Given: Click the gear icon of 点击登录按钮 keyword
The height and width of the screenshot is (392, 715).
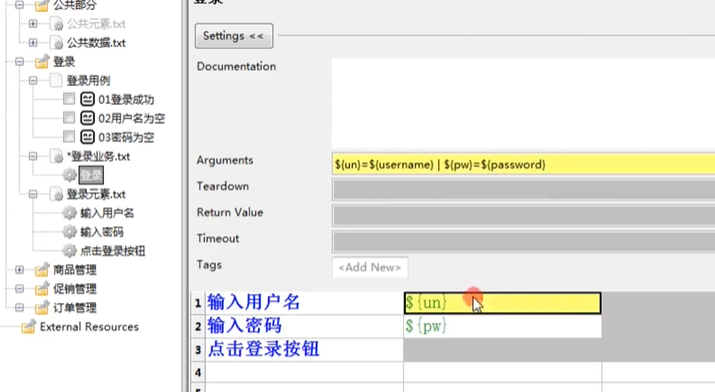Looking at the screenshot, I should pos(69,251).
